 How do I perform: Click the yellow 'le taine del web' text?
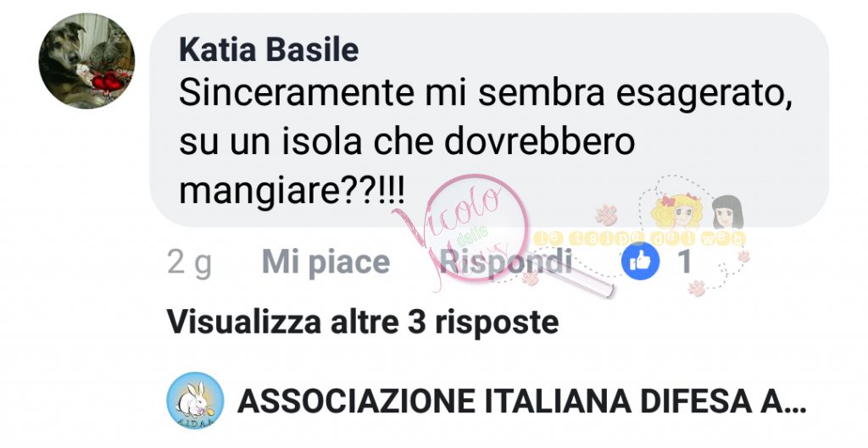tap(639, 239)
